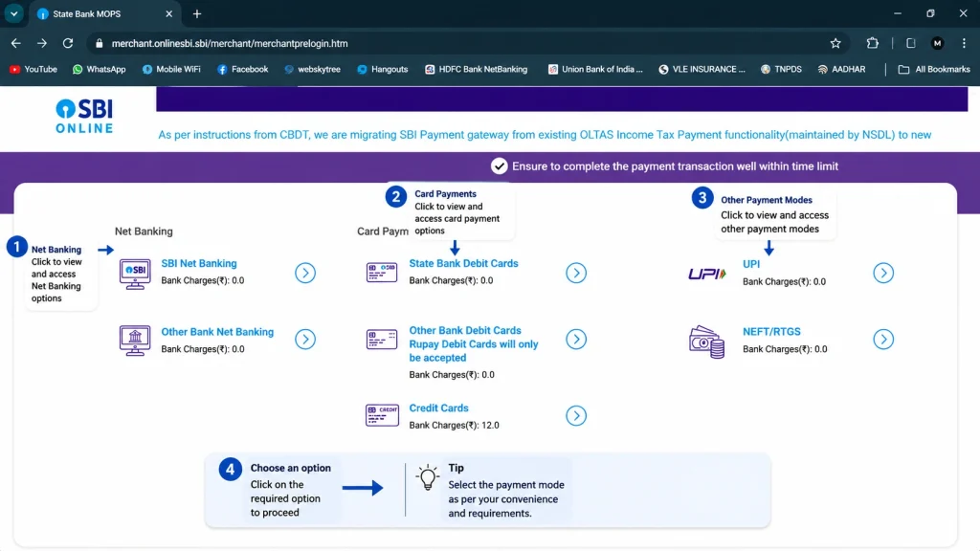This screenshot has width=980, height=551.
Task: Click the scrolling CBDT migration notice text
Action: (545, 135)
